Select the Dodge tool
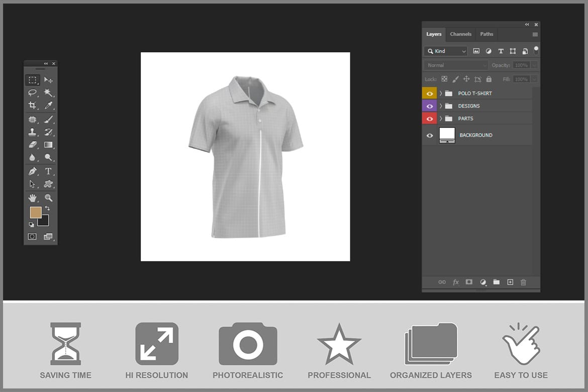 48,157
